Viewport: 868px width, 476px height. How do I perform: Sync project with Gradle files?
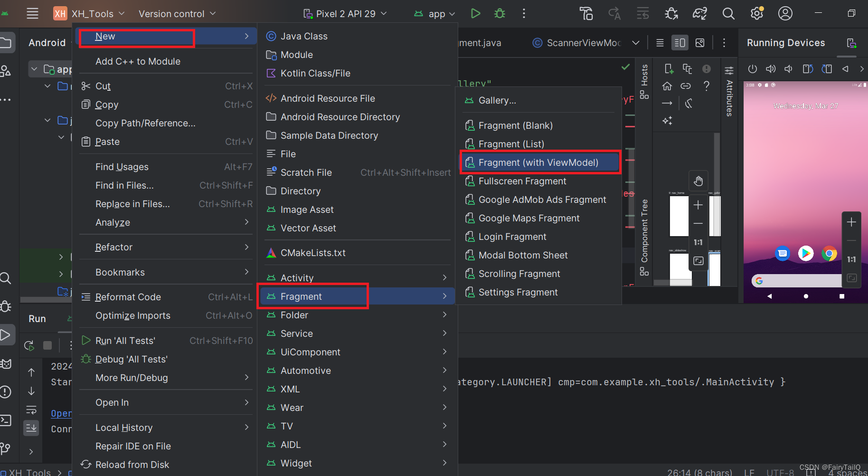coord(699,13)
